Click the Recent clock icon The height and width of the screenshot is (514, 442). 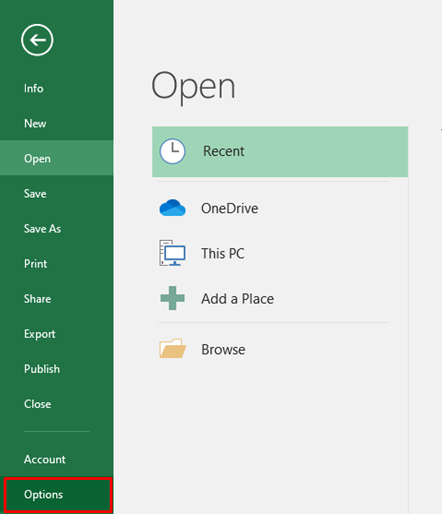(172, 151)
